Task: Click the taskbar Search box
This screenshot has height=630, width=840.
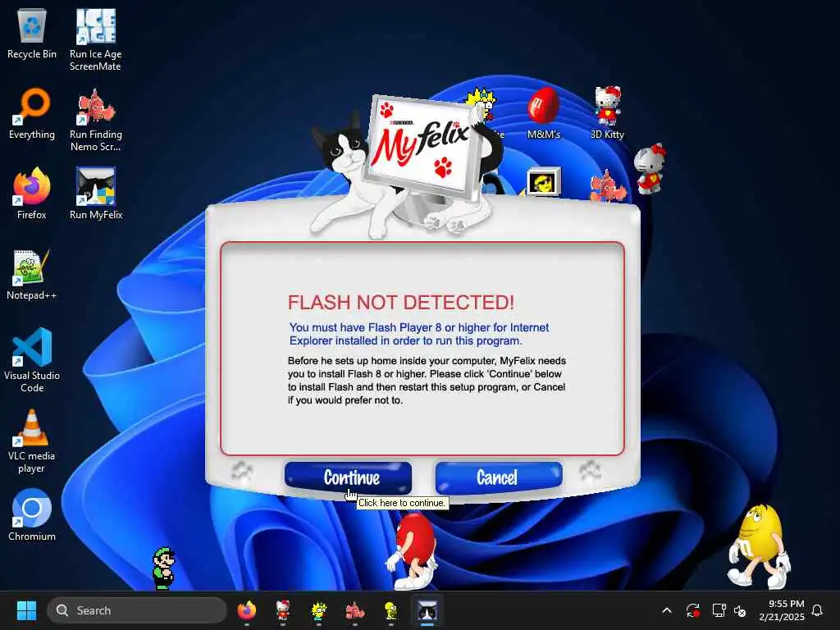Action: pos(137,610)
